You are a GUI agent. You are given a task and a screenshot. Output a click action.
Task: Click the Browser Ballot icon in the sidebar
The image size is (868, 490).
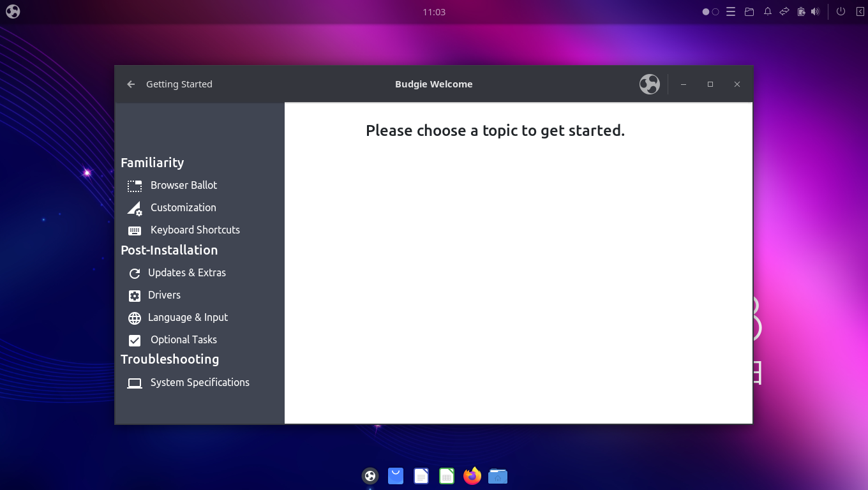(135, 186)
